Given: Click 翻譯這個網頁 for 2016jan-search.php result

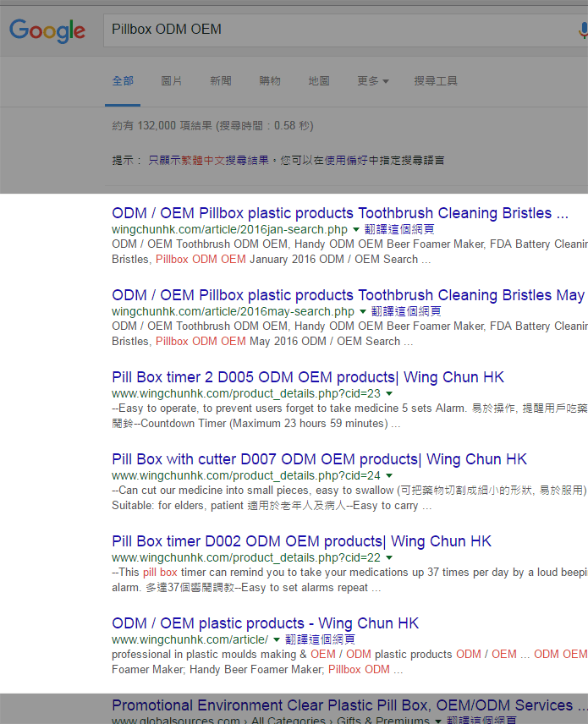Looking at the screenshot, I should [x=399, y=229].
